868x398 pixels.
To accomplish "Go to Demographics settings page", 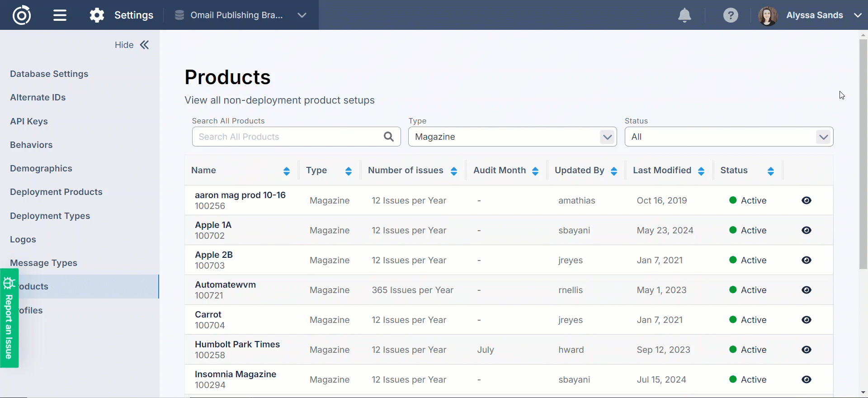I will [41, 168].
